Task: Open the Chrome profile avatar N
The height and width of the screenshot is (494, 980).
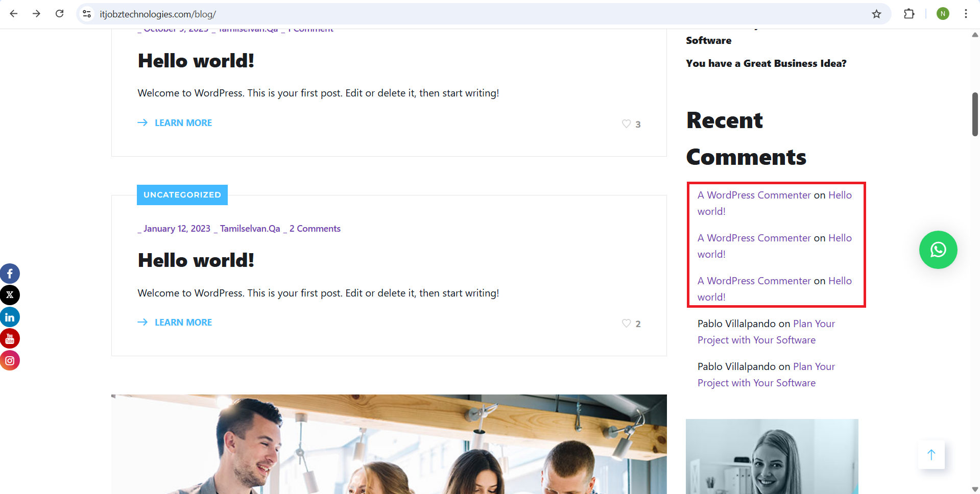Action: (x=943, y=14)
